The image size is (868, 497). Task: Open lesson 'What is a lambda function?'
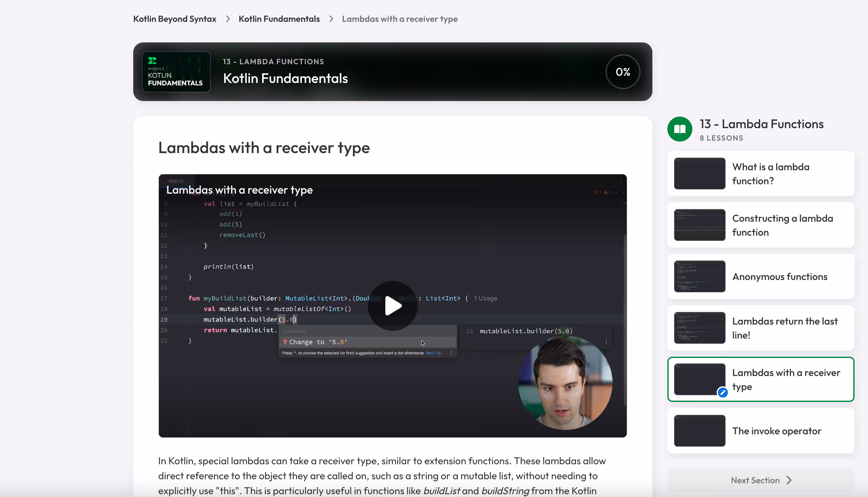click(770, 174)
